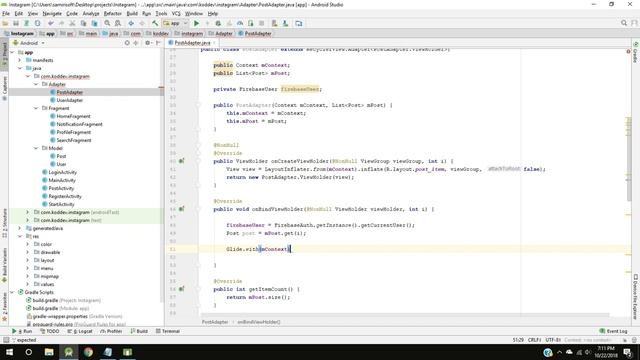This screenshot has width=640, height=360.
Task: Select LoginActivity in project tree
Action: pos(62,172)
